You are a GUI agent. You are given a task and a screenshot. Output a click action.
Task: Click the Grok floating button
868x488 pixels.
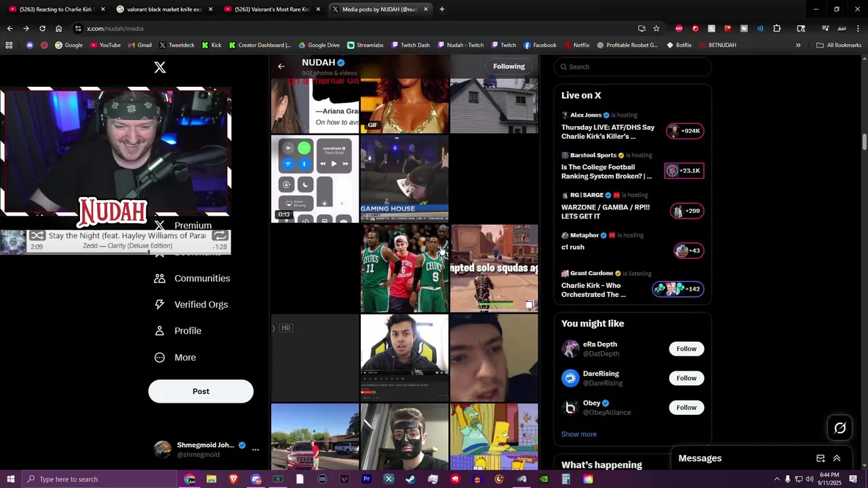coord(840,428)
